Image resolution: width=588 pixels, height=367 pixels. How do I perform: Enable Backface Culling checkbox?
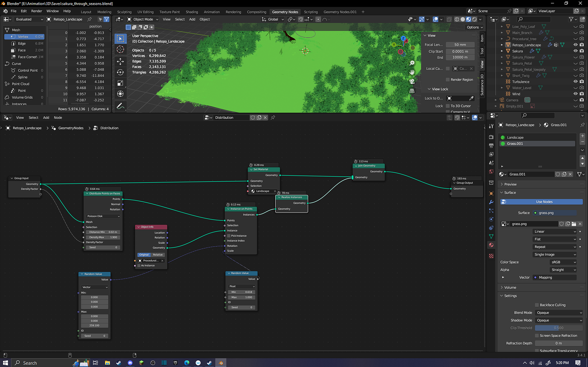[537, 305]
